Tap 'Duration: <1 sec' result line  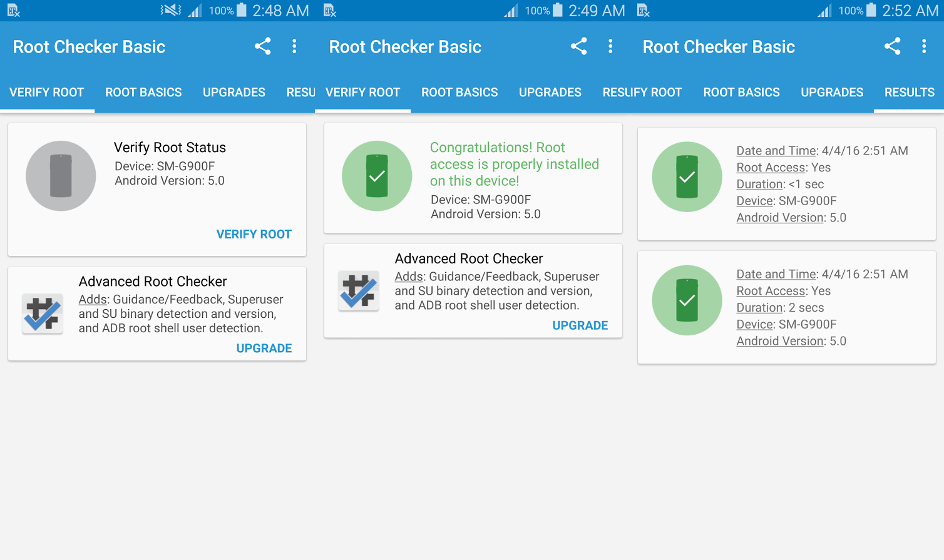780,184
